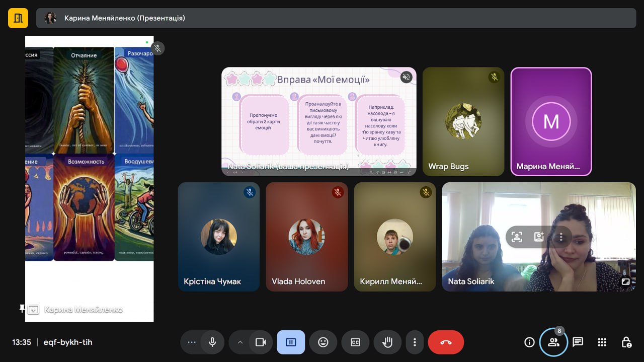644x362 pixels.
Task: Click the M avatar of Марина
Action: pos(551,121)
